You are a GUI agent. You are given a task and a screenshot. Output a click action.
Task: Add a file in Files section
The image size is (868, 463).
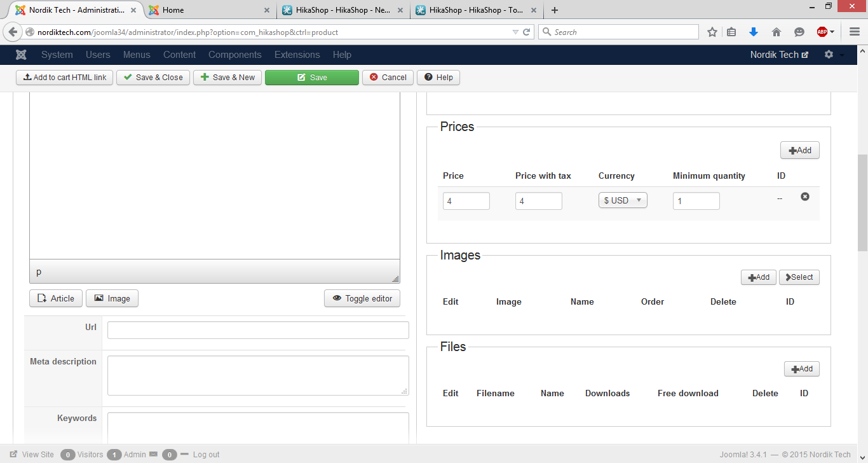802,369
